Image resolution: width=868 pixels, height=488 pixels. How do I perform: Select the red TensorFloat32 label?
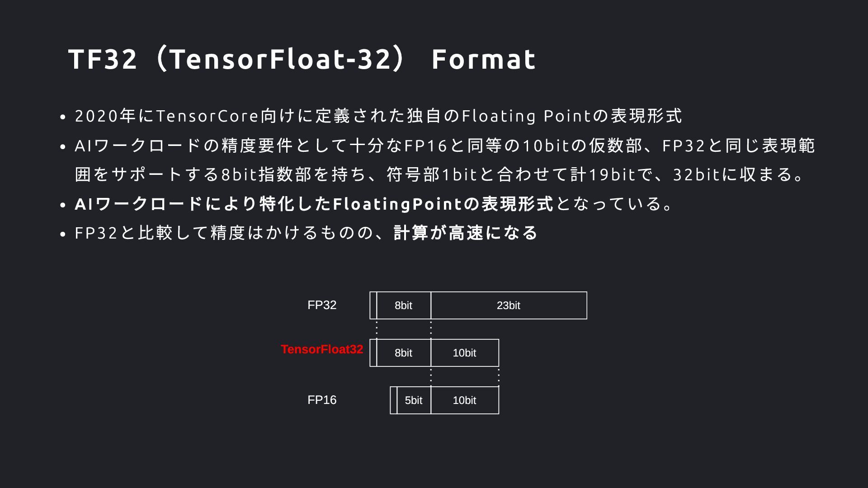[x=322, y=349]
